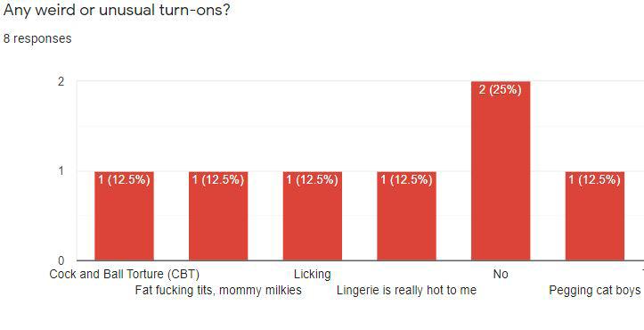Click the axis label ending in '(CBT)'
The image size is (644, 330).
(x=124, y=274)
